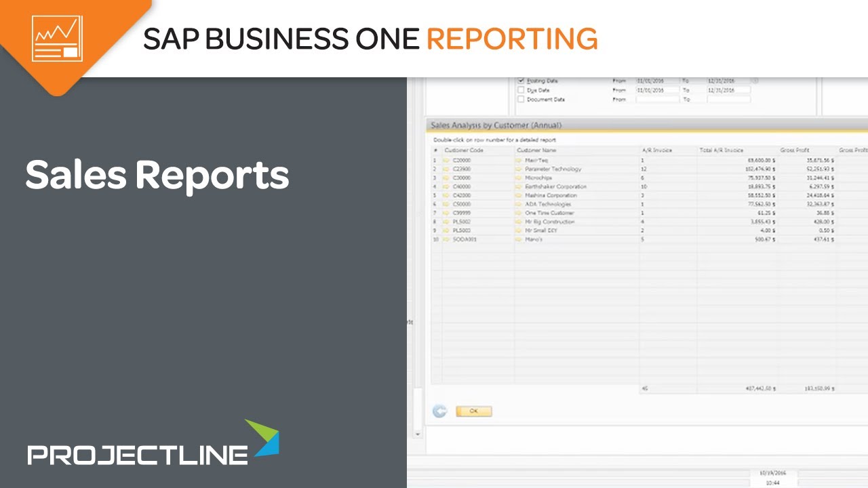
Task: Uncheck the Posting Date checkbox
Action: tap(521, 81)
